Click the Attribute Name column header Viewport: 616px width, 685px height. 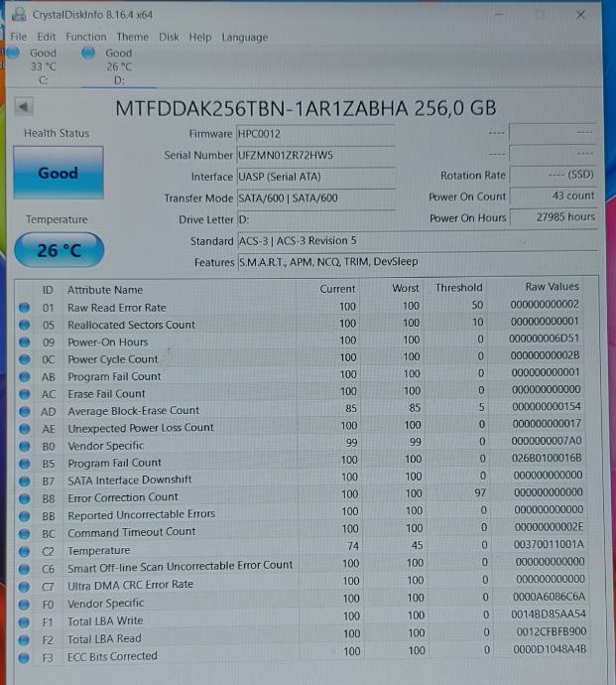(105, 290)
